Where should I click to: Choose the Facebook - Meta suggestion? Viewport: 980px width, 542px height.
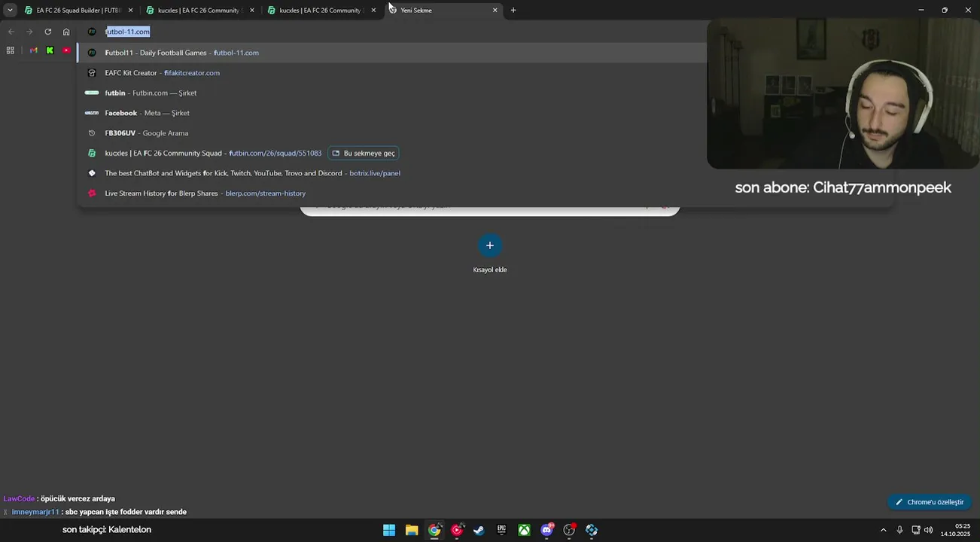[x=391, y=113]
